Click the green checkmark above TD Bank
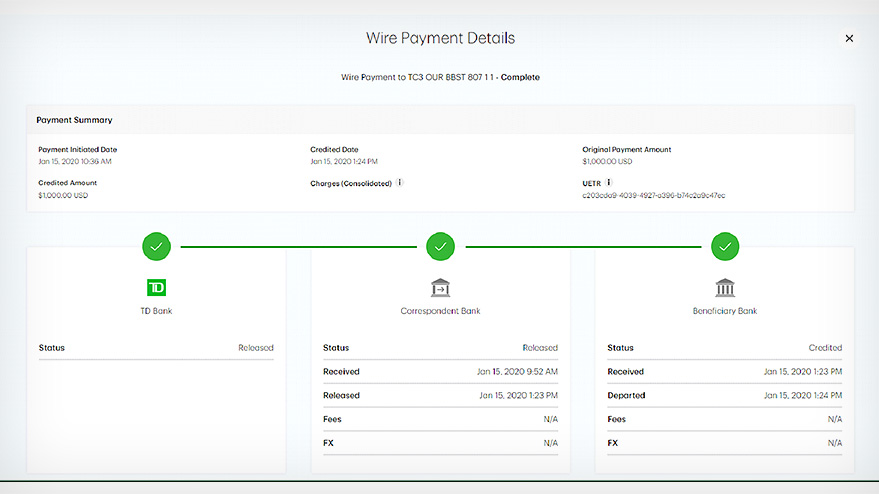This screenshot has height=494, width=879. [156, 245]
